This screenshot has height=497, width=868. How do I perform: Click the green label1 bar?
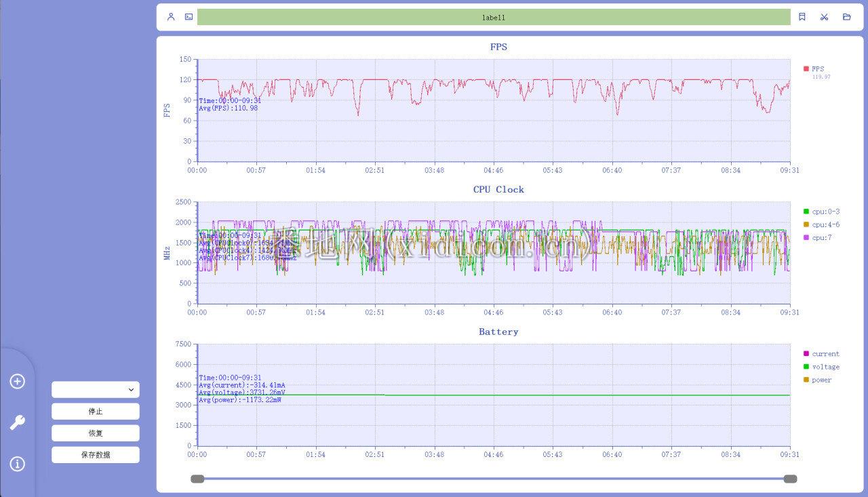tap(494, 17)
